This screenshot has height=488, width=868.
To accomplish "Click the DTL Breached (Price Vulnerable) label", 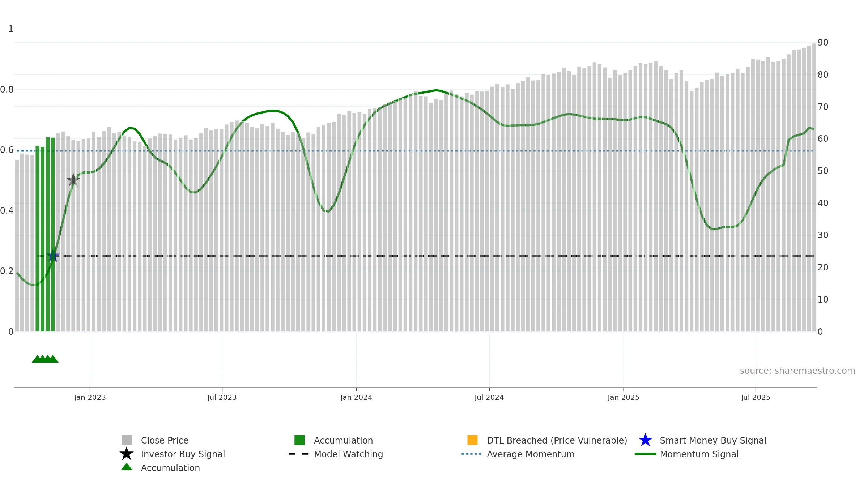I will pyautogui.click(x=557, y=440).
